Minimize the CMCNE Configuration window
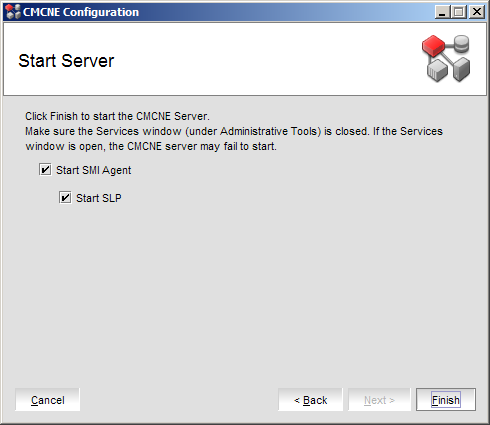This screenshot has width=490, height=425. point(442,12)
